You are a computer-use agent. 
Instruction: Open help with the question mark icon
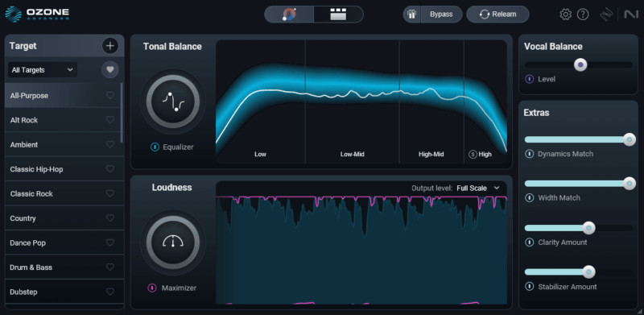pos(583,15)
